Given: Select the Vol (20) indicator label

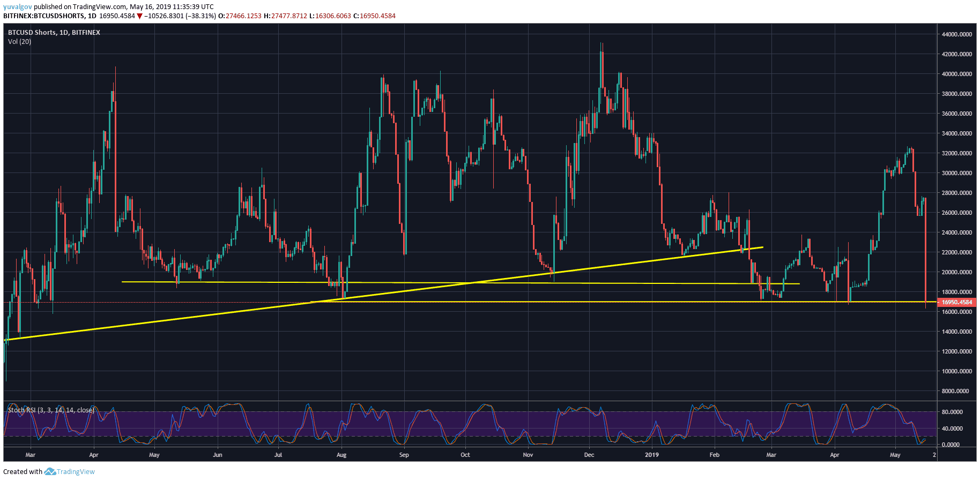Looking at the screenshot, I should point(19,41).
